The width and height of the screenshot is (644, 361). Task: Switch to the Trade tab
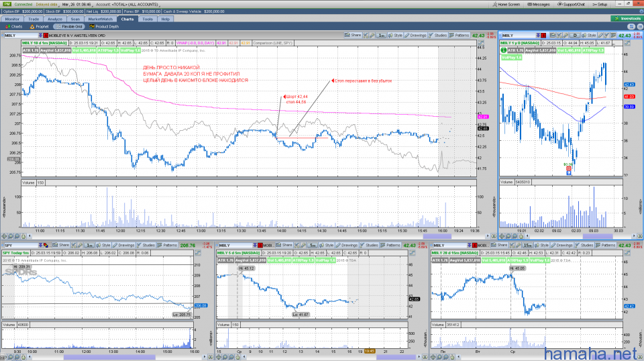pos(34,19)
